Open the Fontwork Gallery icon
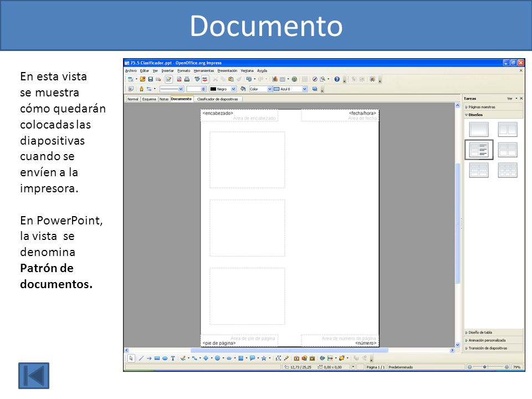This screenshot has width=532, height=399. [x=296, y=359]
